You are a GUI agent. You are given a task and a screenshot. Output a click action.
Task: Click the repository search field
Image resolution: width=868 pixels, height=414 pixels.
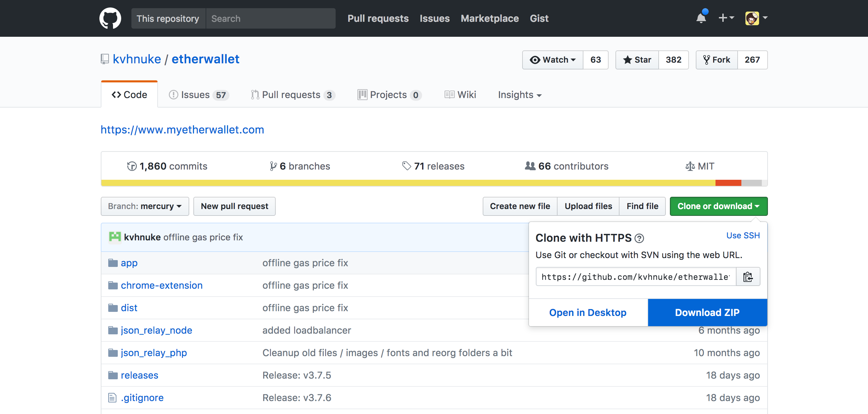click(271, 18)
